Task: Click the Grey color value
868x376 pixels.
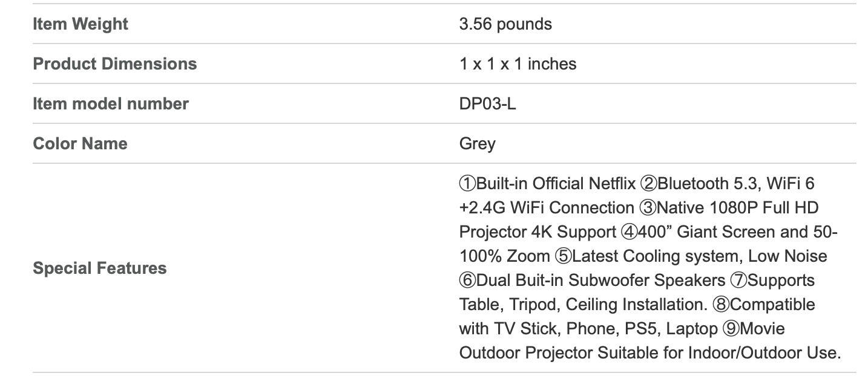Action: pyautogui.click(x=477, y=143)
